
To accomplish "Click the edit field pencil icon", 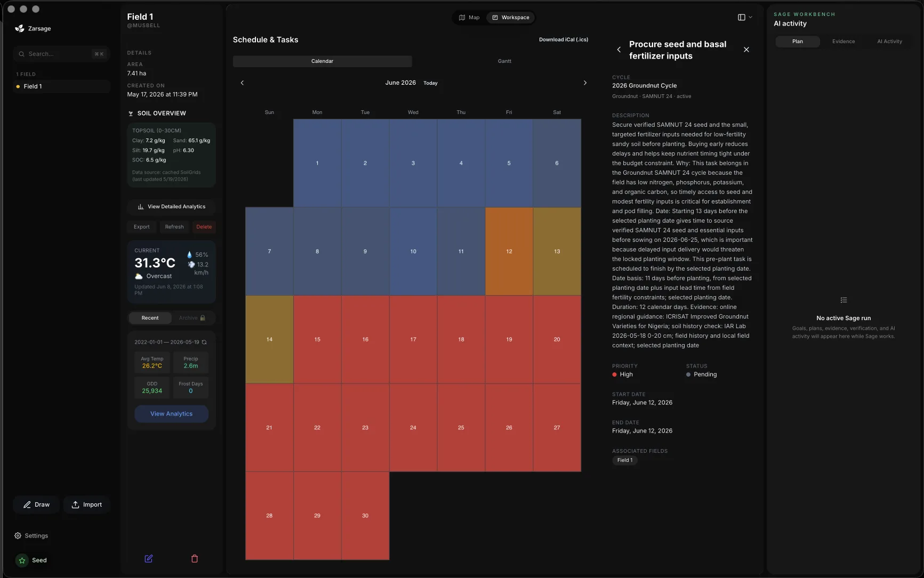I will click(149, 559).
